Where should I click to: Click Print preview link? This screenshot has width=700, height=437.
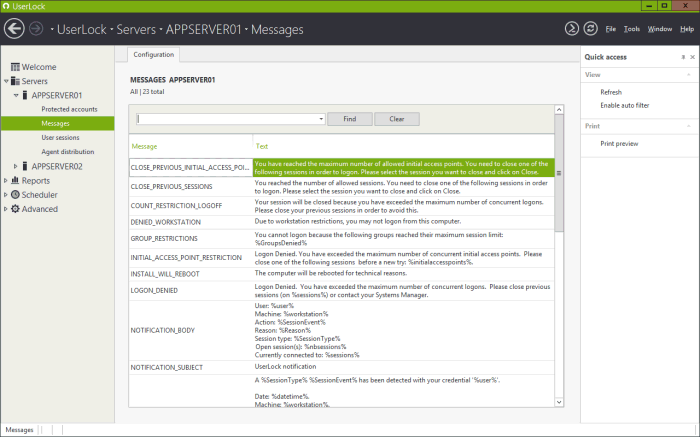click(619, 143)
